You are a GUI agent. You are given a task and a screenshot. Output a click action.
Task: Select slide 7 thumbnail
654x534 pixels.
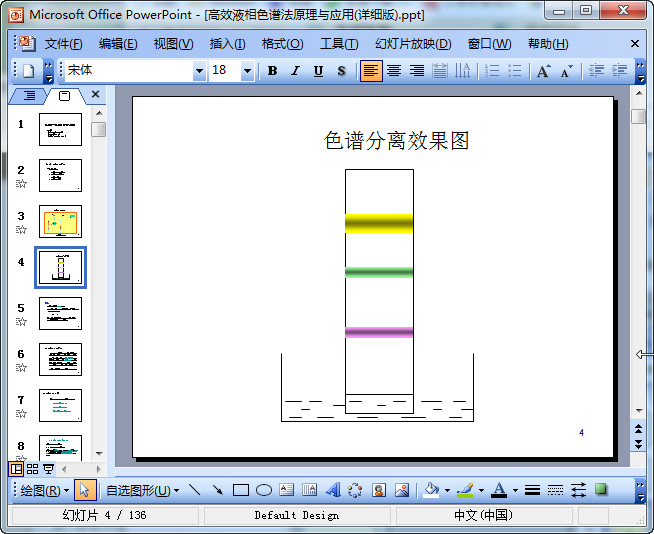[x=60, y=406]
